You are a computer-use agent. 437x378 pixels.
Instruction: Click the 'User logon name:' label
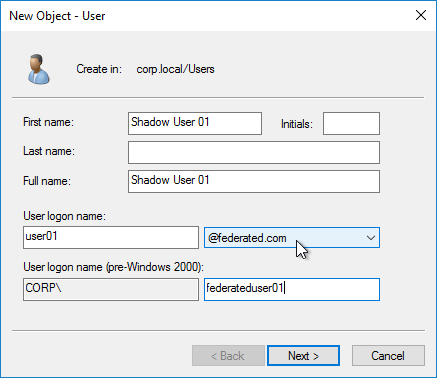(x=64, y=216)
